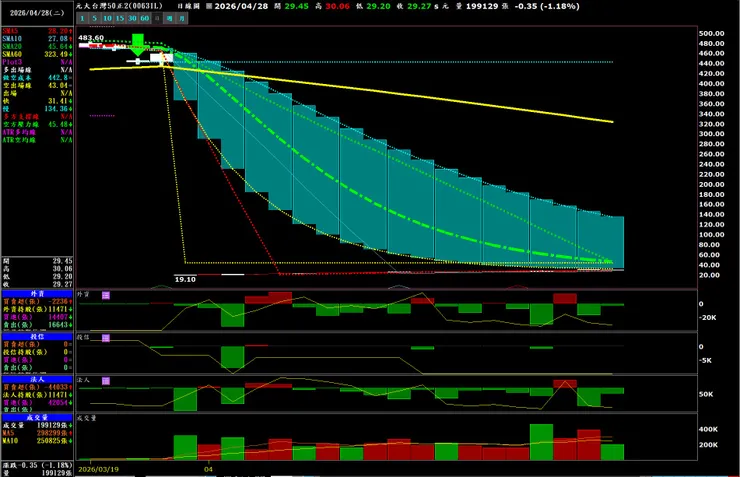The height and width of the screenshot is (477, 740).
Task: Click the MA5 298299張 volume row
Action: (37, 433)
